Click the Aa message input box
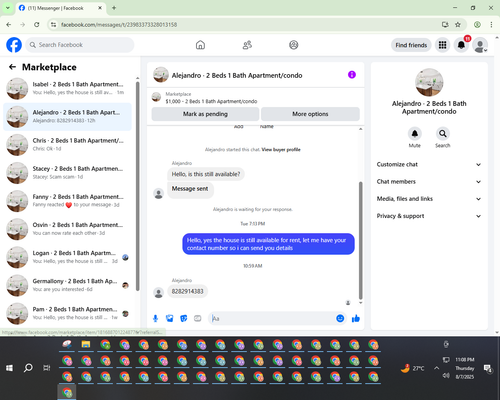 point(272,319)
